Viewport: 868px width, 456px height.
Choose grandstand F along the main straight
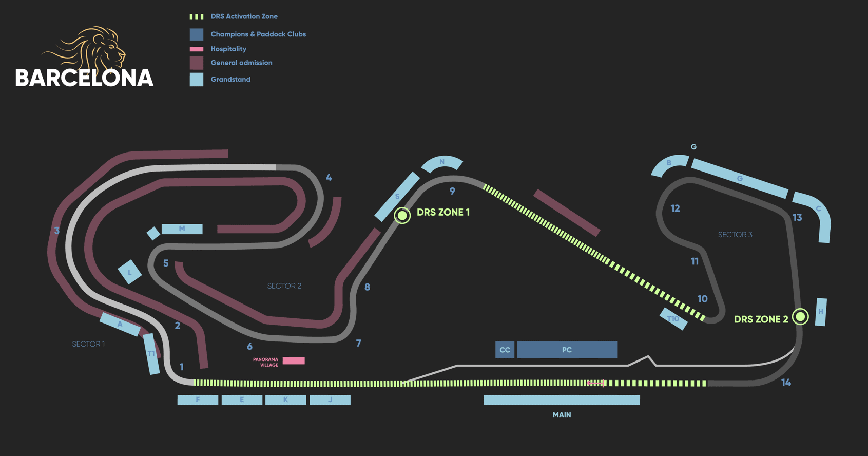[198, 400]
